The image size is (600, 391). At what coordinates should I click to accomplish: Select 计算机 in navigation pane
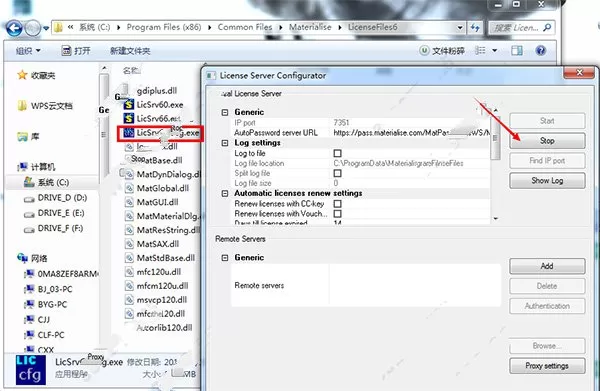(37, 166)
